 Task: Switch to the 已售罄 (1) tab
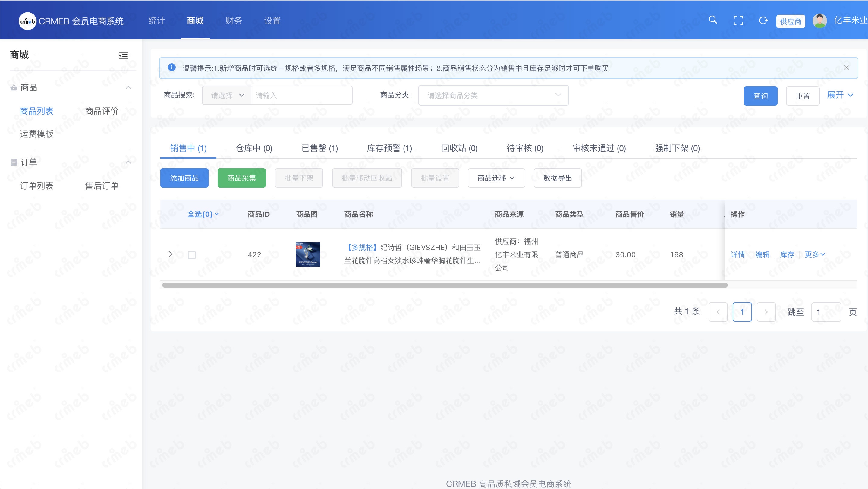(x=319, y=148)
